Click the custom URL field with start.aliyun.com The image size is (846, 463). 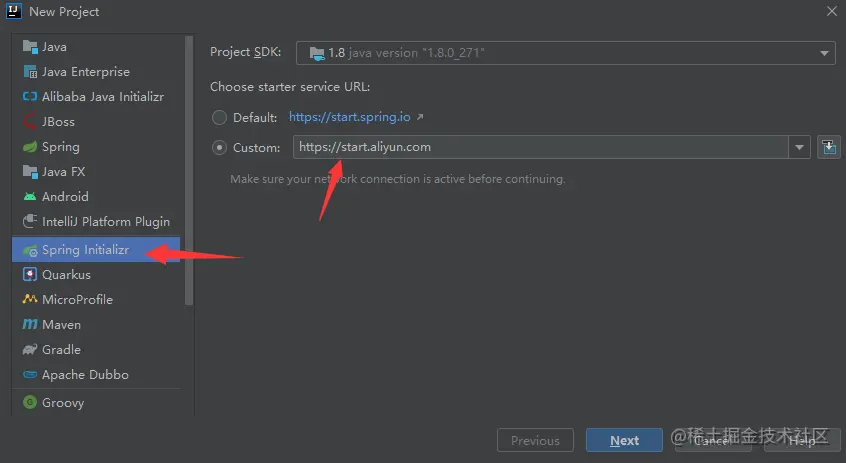pos(541,147)
